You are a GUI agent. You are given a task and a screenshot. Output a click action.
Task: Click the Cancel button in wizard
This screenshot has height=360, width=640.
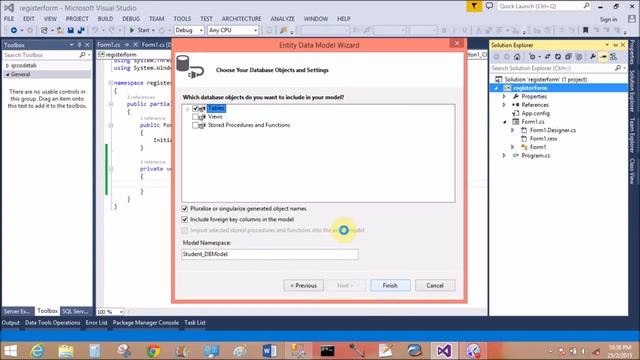click(435, 285)
